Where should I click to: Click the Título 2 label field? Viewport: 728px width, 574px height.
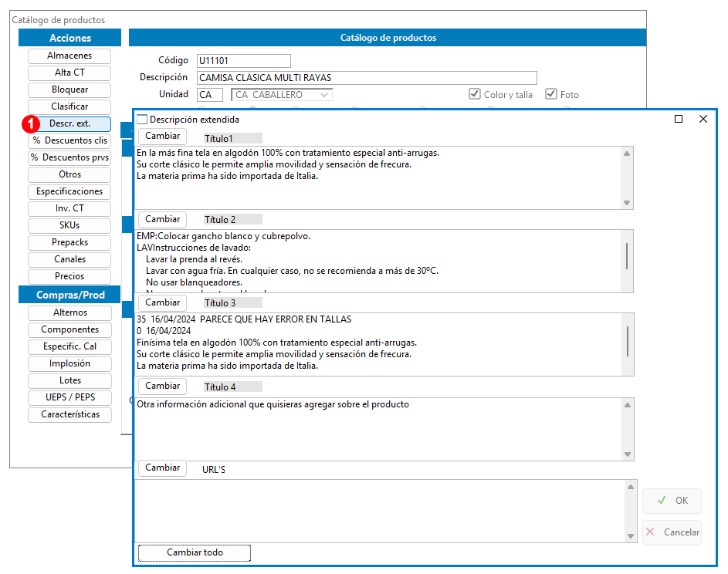click(232, 219)
